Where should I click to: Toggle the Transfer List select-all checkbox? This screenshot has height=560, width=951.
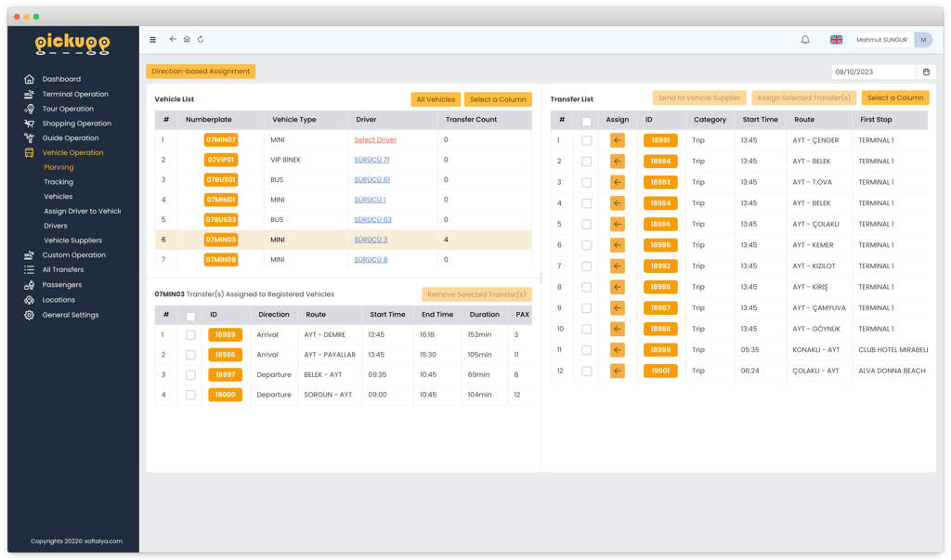pos(587,122)
